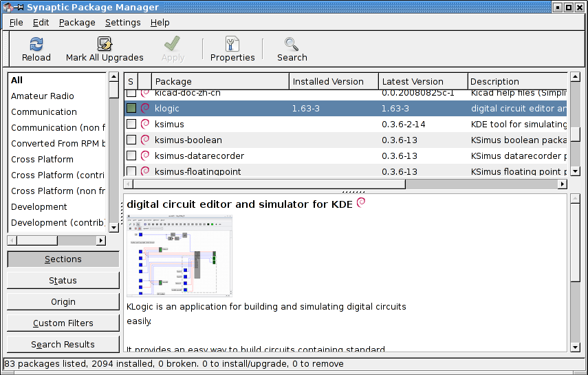
Task: Open the Help menu
Action: (x=160, y=23)
